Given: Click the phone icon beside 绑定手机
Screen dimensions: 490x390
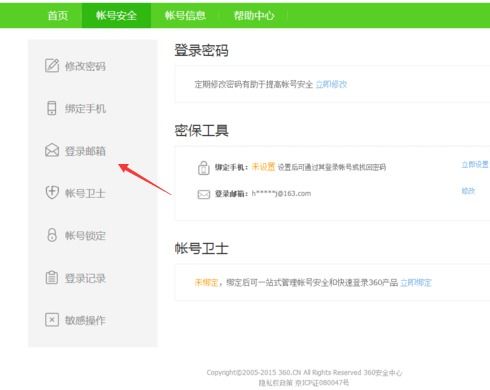Looking at the screenshot, I should (52, 108).
